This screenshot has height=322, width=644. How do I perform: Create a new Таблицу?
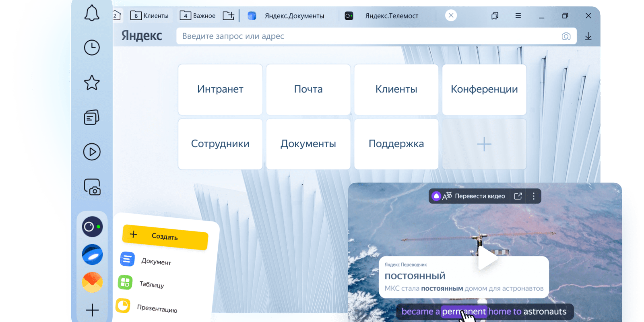coord(142,283)
